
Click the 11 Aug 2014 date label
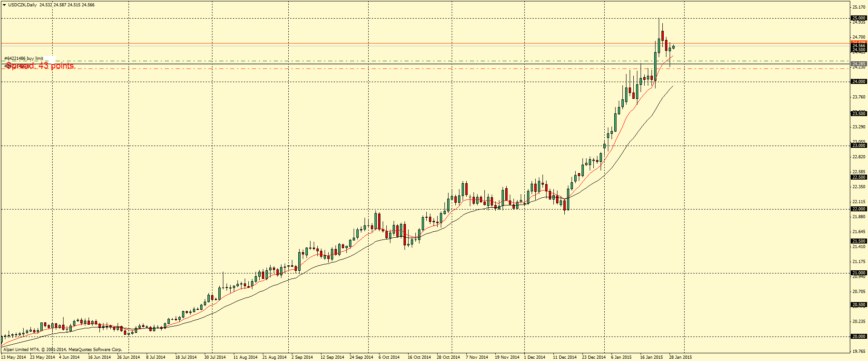245,357
